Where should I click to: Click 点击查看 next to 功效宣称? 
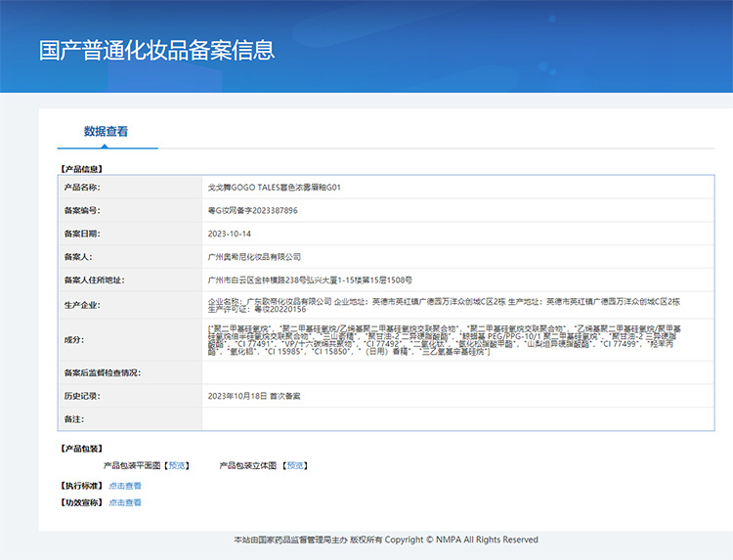[125, 502]
